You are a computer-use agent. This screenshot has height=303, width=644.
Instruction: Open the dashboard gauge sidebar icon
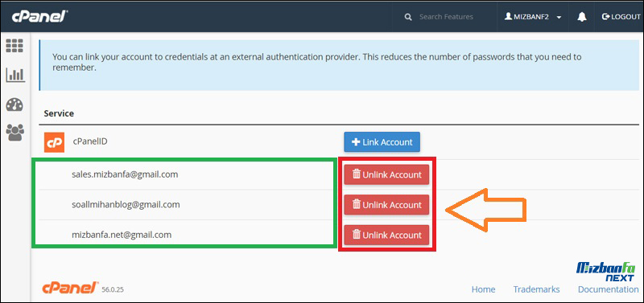14,105
